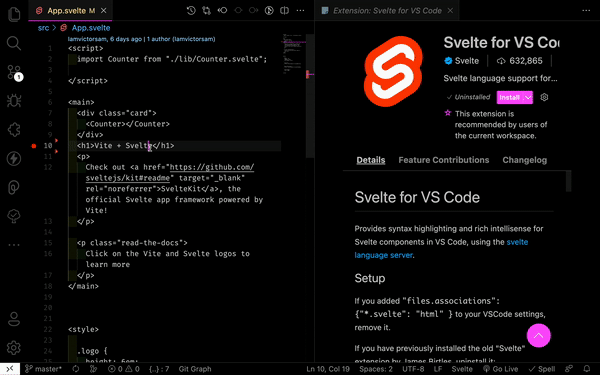Click the split editor icon in toolbar
This screenshot has height=375, width=600.
tap(284, 10)
